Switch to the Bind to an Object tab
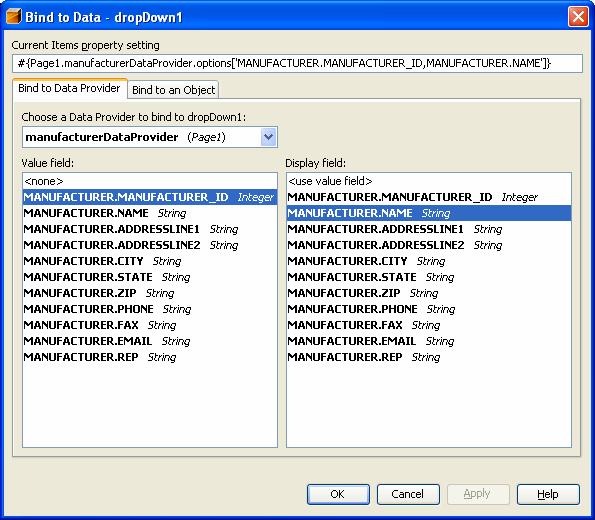The height and width of the screenshot is (520, 595). point(173,90)
